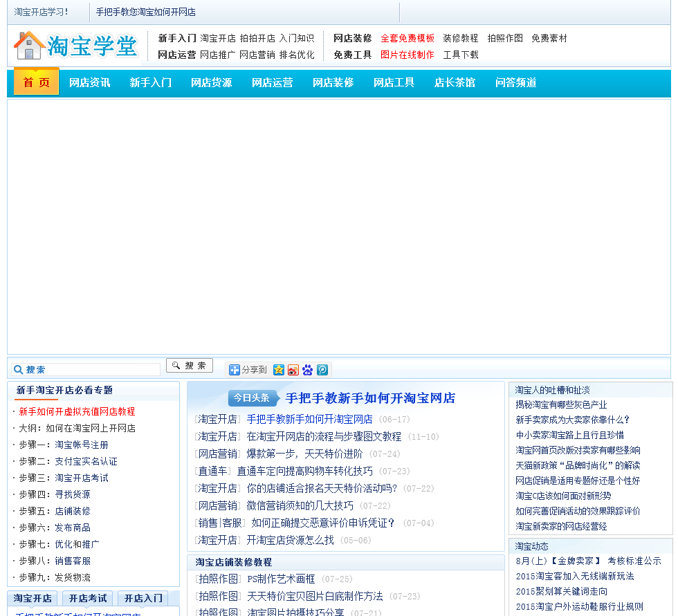Open 在淘宝开网店的流程与步骤图文教程 article
Screen dimensions: 678x616
point(324,437)
